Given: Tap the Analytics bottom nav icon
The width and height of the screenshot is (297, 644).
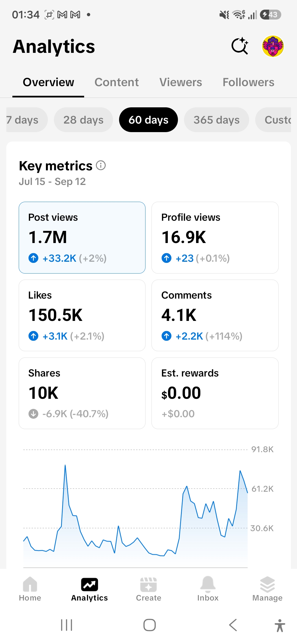Looking at the screenshot, I should click(x=89, y=585).
